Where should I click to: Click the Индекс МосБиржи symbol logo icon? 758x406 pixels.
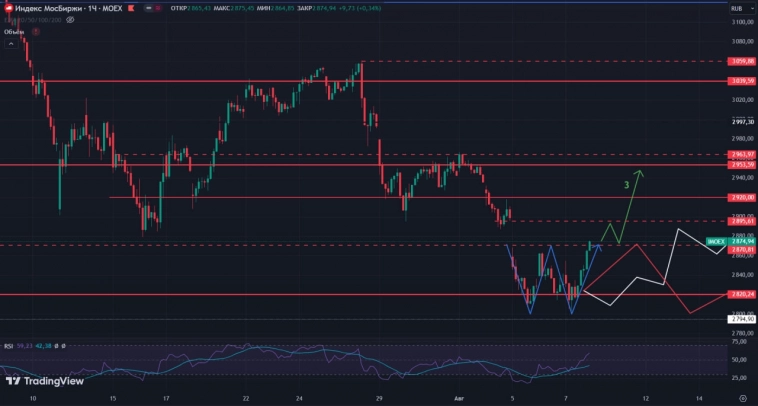coord(8,9)
